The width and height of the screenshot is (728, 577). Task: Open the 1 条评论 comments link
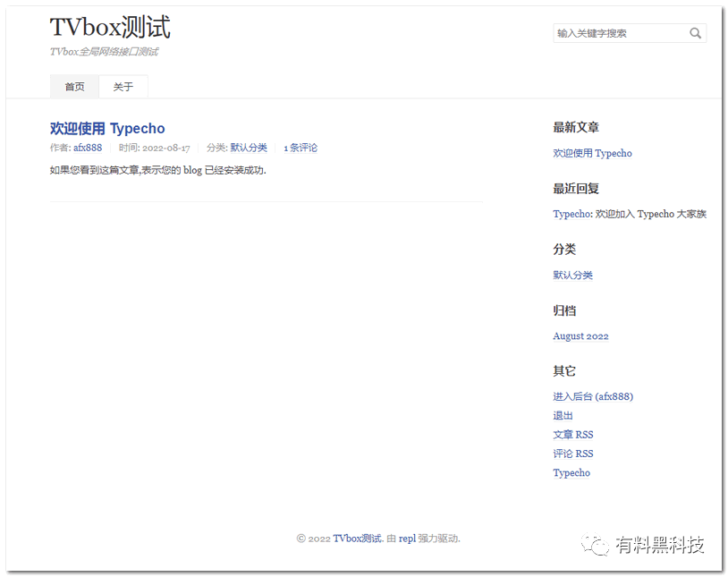[x=301, y=148]
